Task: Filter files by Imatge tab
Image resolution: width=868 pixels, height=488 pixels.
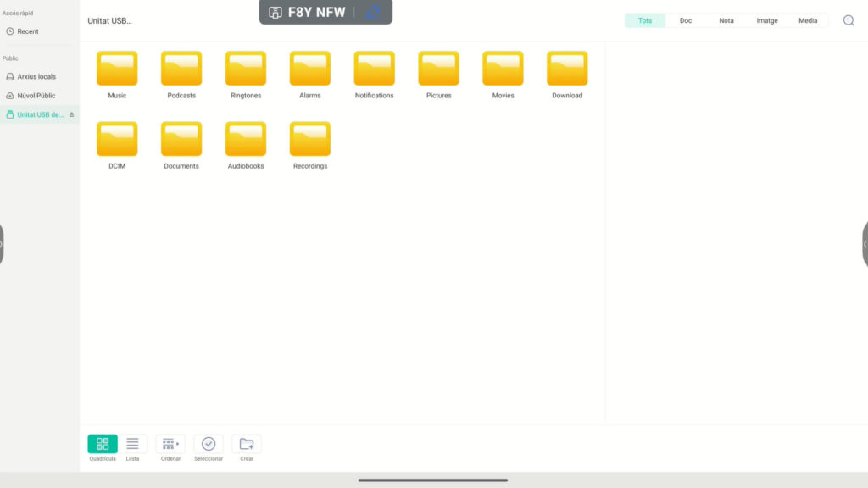Action: [x=767, y=20]
